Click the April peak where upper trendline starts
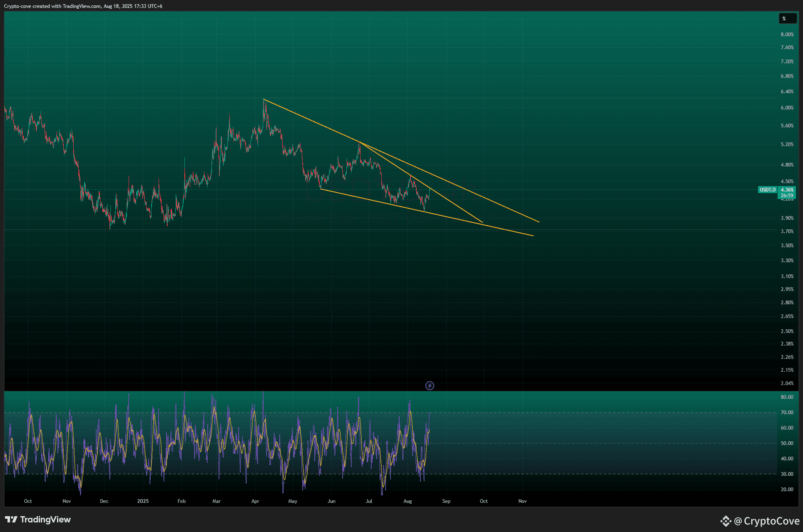803x532 pixels. pos(264,99)
